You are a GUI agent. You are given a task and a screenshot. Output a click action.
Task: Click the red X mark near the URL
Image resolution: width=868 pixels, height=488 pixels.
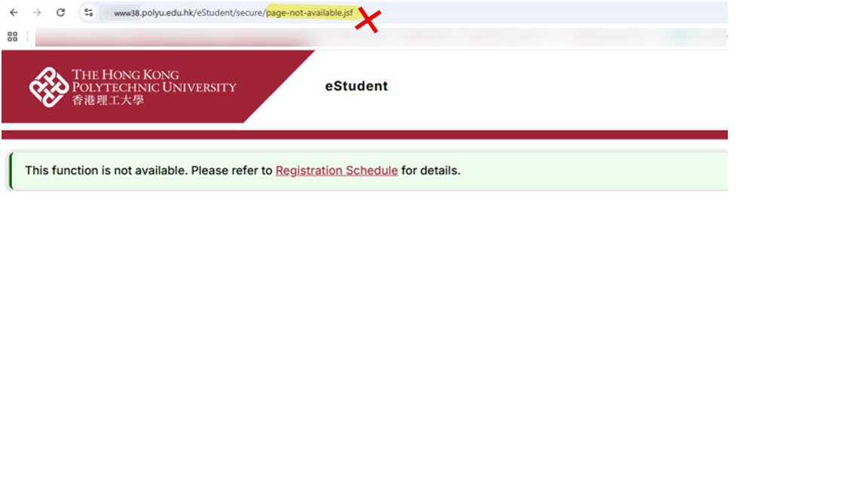click(x=368, y=21)
